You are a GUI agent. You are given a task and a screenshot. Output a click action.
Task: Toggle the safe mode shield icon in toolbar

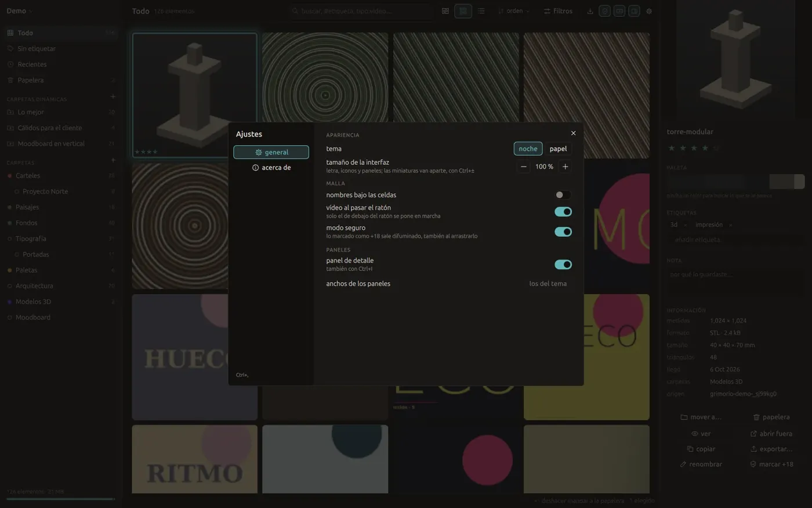(x=604, y=11)
